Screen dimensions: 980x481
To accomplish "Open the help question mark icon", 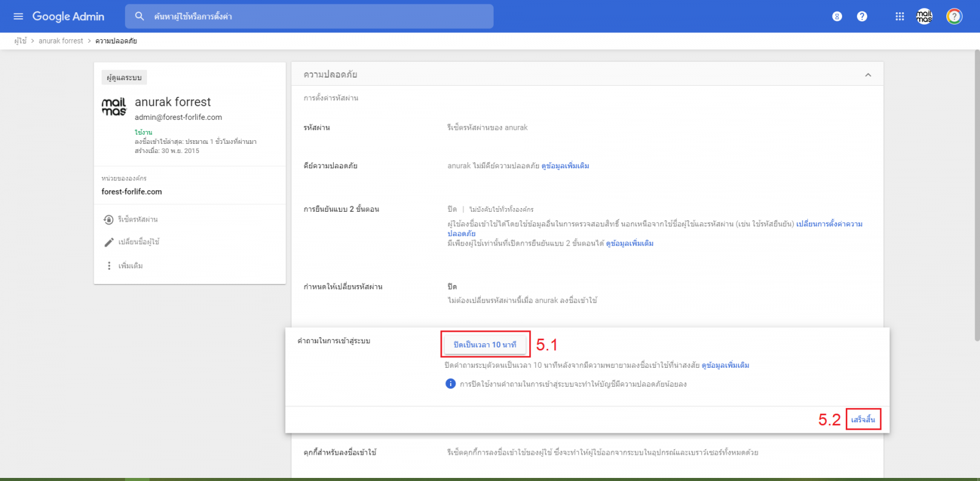I will (x=862, y=17).
